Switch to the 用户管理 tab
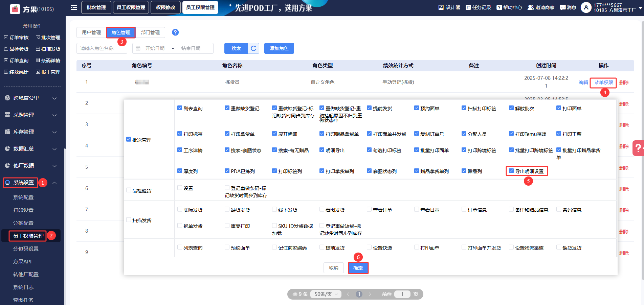644x305 pixels. [x=91, y=32]
